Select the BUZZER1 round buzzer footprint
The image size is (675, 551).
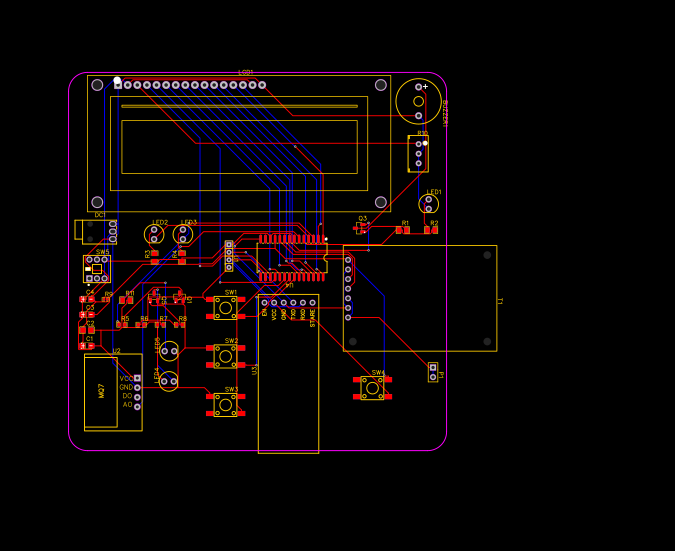coord(418,102)
